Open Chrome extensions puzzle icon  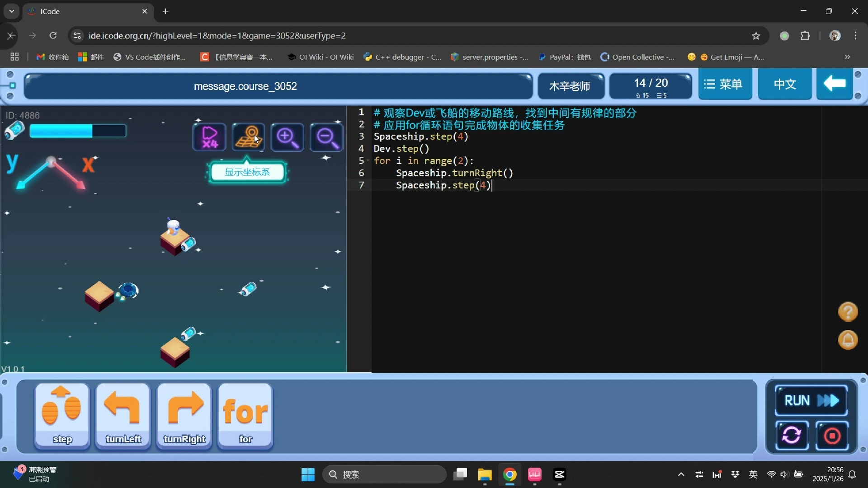pyautogui.click(x=805, y=36)
